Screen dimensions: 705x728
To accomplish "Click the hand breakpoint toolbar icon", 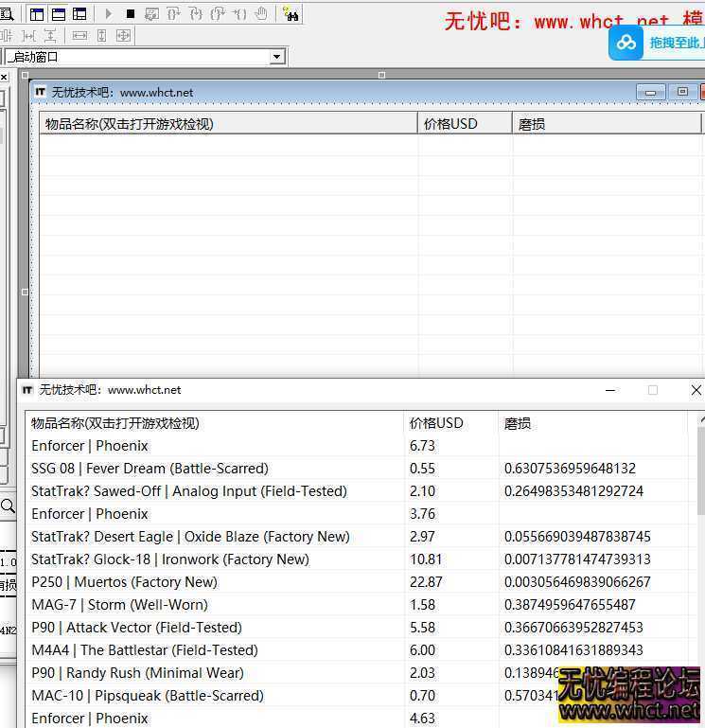I will click(x=260, y=13).
